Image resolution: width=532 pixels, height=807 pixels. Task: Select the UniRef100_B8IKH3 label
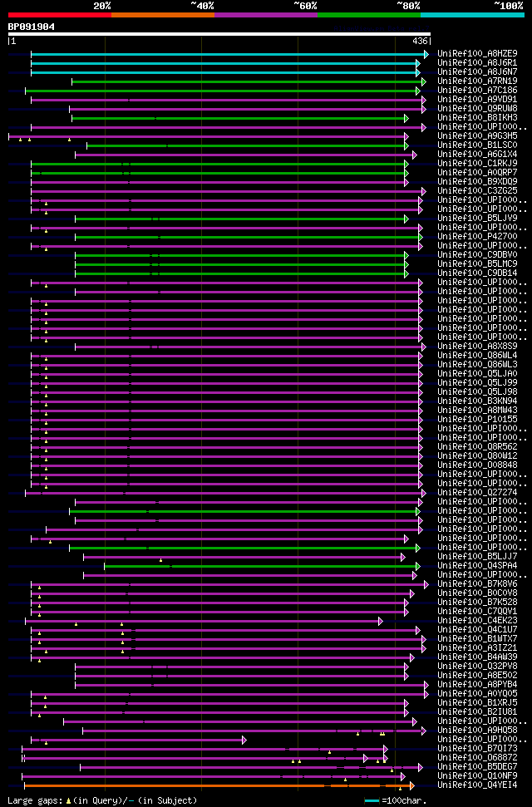click(477, 118)
